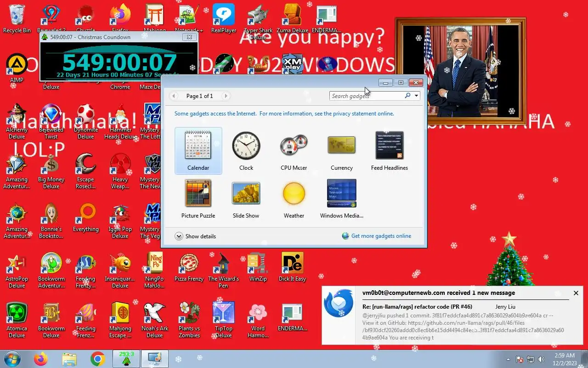The width and height of the screenshot is (588, 368).
Task: Select the Weather gadget
Action: tap(294, 199)
